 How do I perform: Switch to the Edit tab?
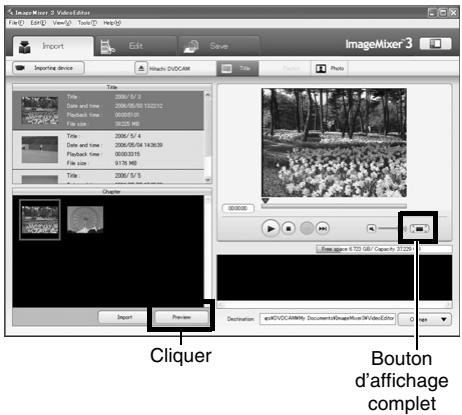136,46
